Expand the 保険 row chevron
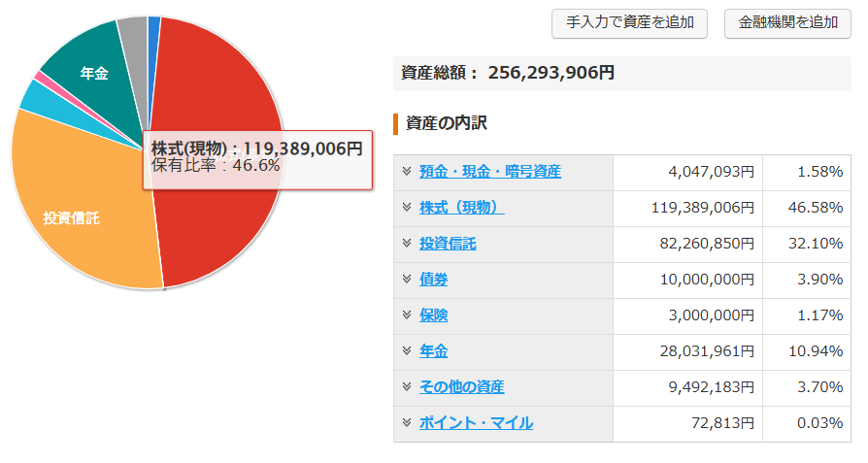 [407, 315]
